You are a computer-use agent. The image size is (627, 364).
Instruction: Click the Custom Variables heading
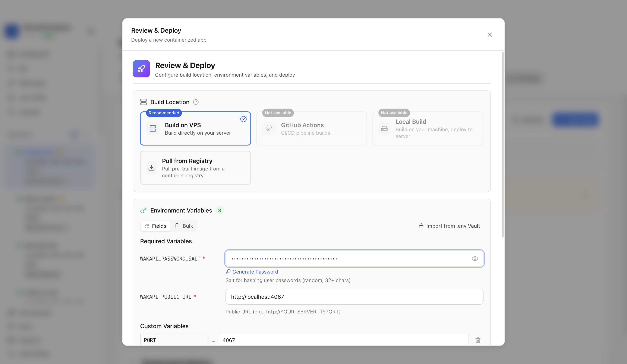coord(164,326)
